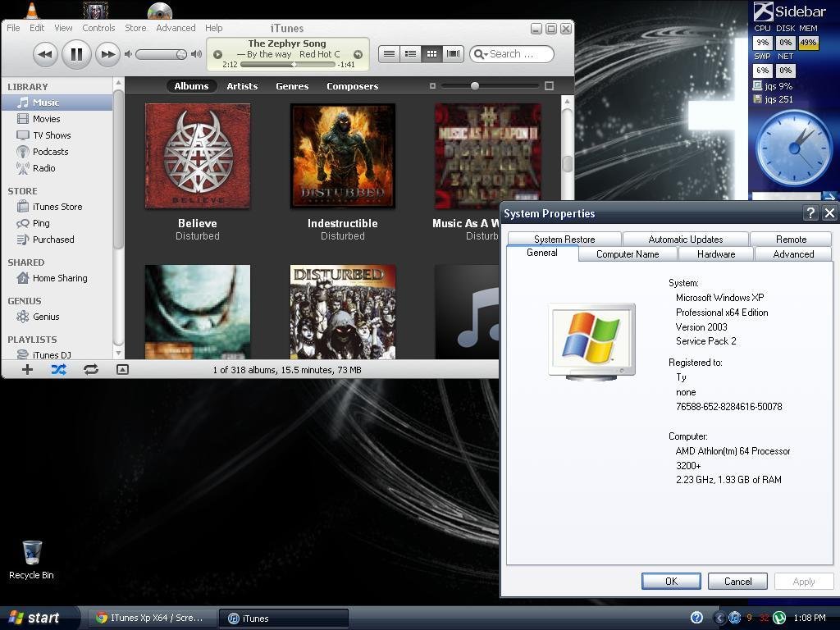Toggle repeat in iTunes
This screenshot has height=630, width=840.
point(90,369)
